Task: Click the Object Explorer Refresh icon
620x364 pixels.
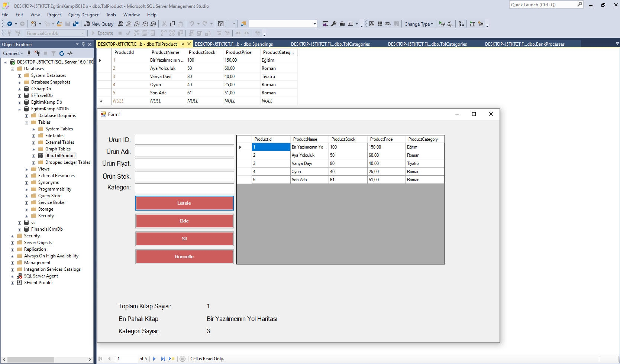Action: pyautogui.click(x=62, y=53)
